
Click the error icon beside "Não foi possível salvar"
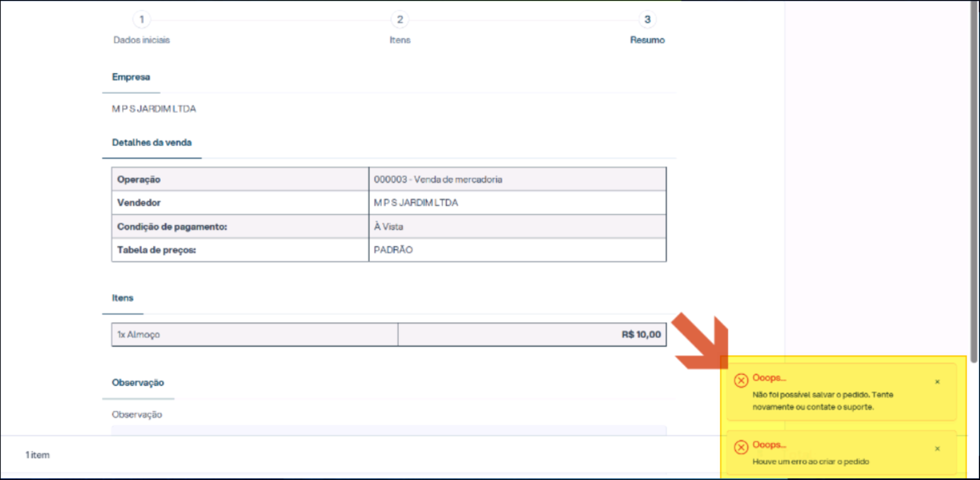click(x=741, y=380)
